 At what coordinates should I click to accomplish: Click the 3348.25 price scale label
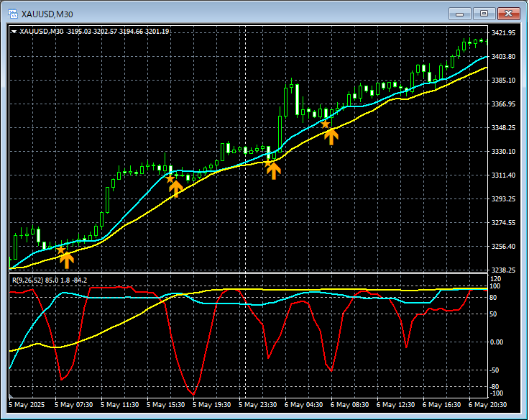click(x=503, y=127)
